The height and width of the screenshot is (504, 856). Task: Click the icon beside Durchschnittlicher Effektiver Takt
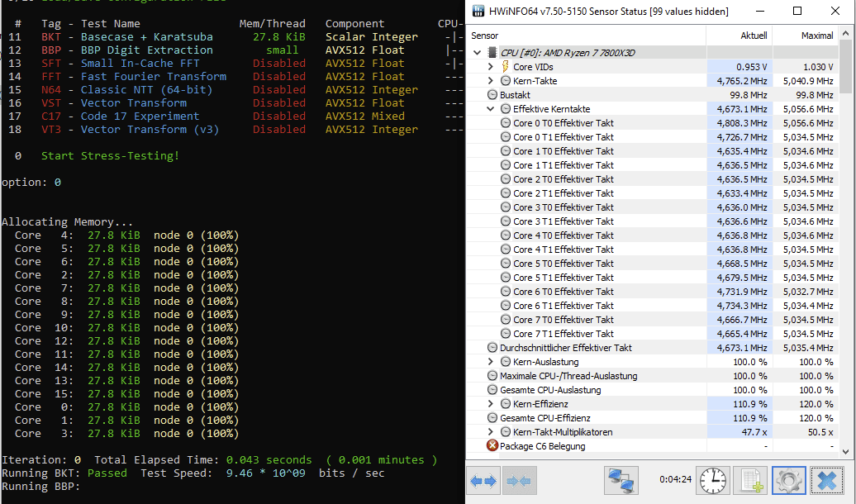492,347
